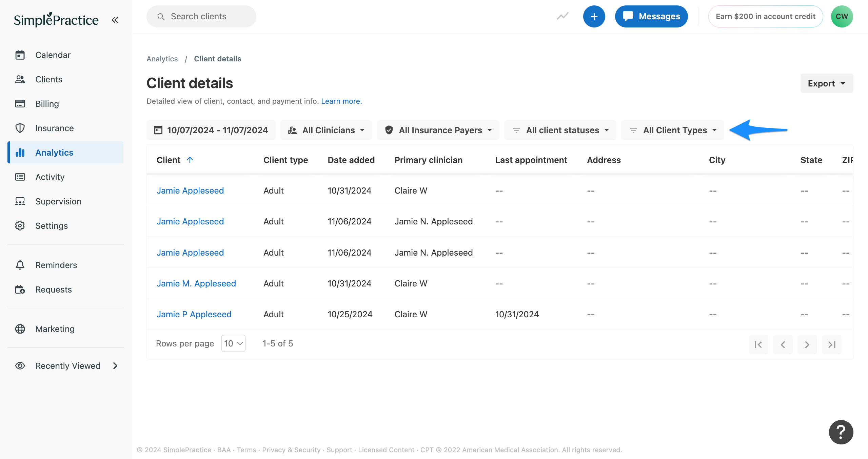Image resolution: width=868 pixels, height=459 pixels.
Task: Open the Settings menu item
Action: coord(52,225)
